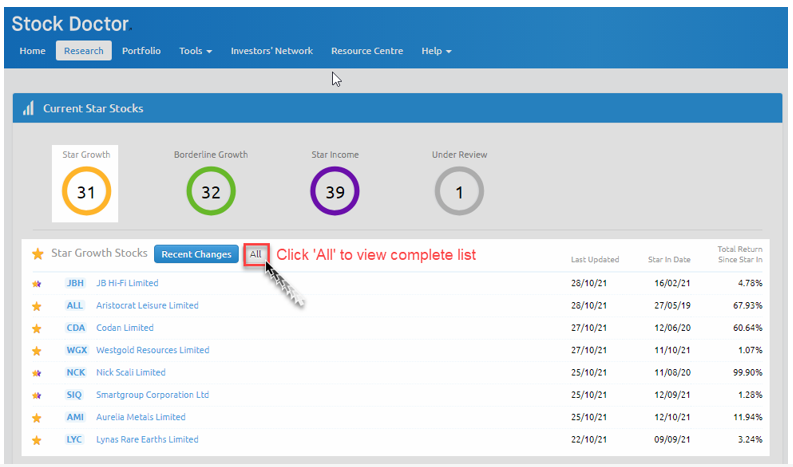This screenshot has width=793, height=467.
Task: Expand the Tools dropdown menu
Action: [x=195, y=51]
